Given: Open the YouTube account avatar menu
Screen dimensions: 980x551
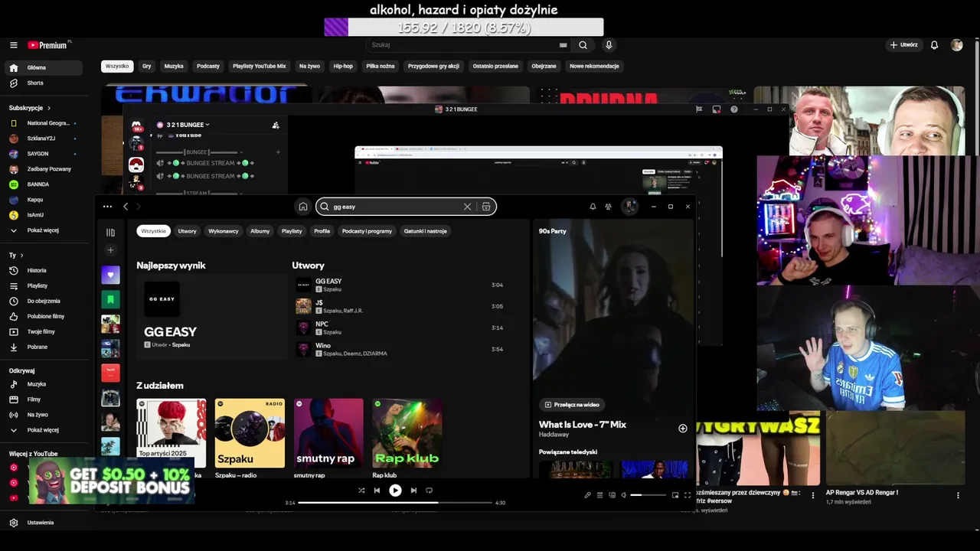Looking at the screenshot, I should (x=956, y=45).
